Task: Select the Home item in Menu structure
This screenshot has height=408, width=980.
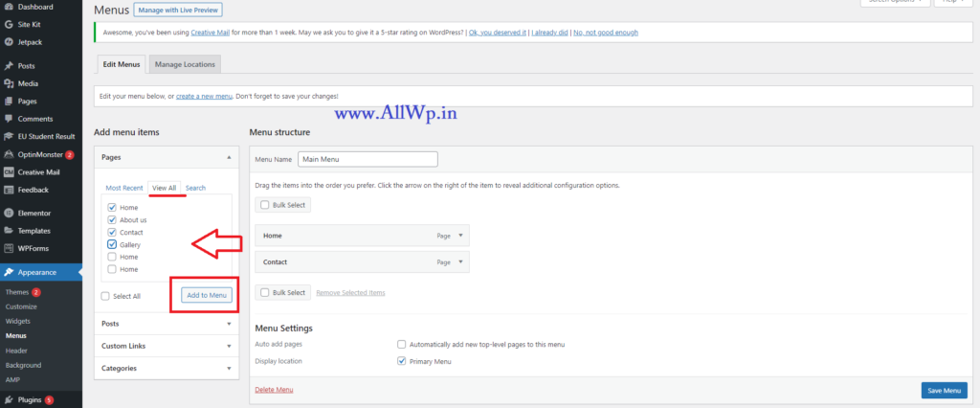Action: [363, 236]
